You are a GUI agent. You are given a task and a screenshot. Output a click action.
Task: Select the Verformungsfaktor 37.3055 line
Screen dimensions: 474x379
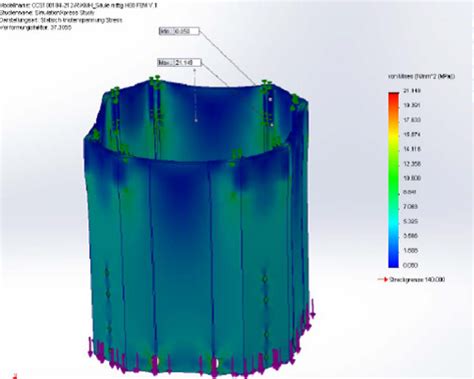tap(36, 28)
